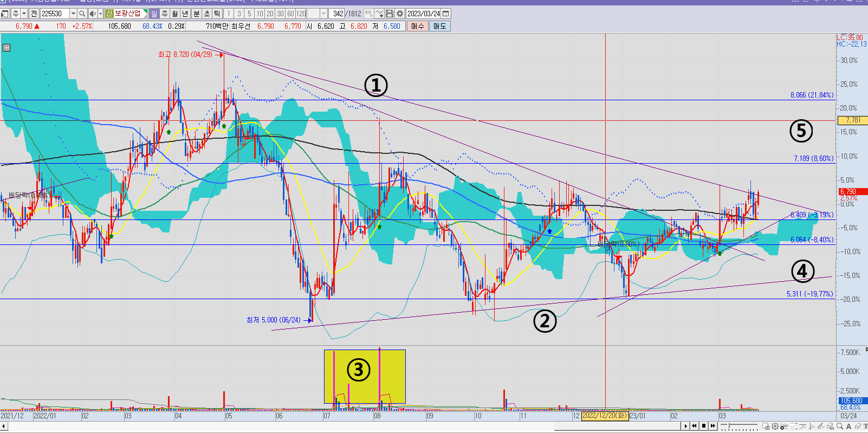868x433 pixels.
Task: Click the 매수 buy button
Action: (x=418, y=26)
